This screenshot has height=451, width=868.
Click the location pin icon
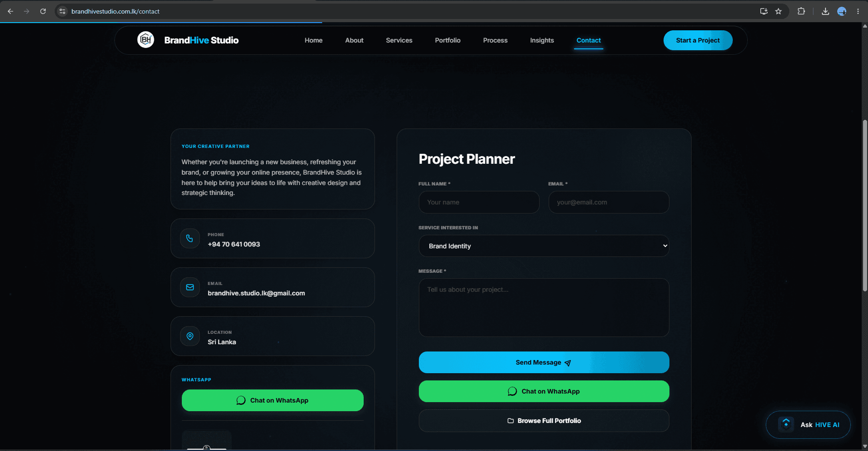click(190, 336)
